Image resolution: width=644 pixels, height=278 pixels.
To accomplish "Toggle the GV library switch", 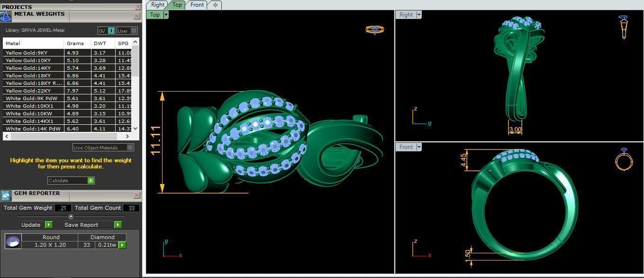I will pyautogui.click(x=106, y=30).
